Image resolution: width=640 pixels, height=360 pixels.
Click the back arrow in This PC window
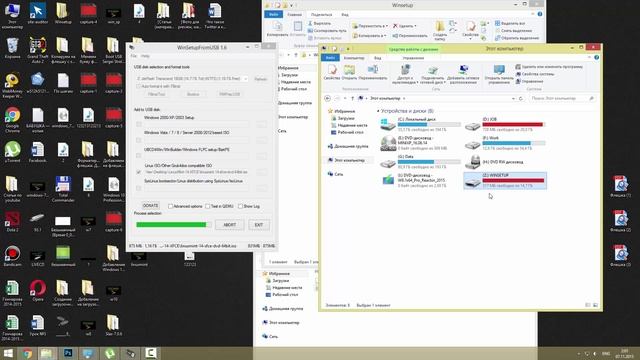327,98
